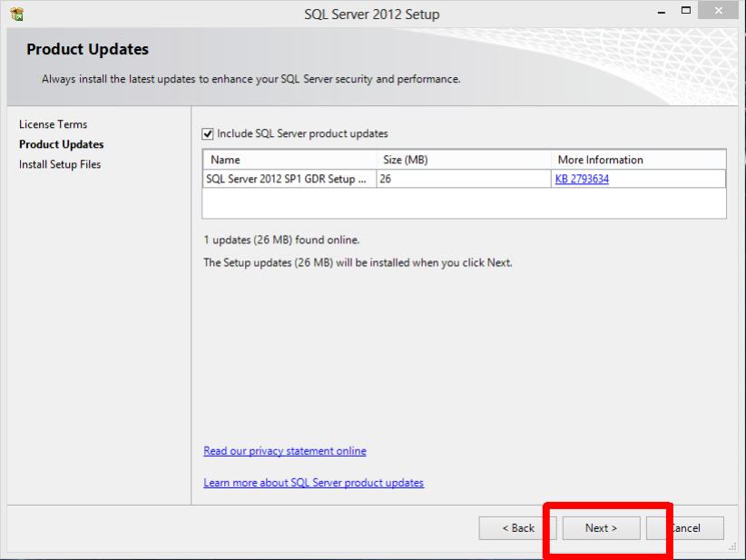Click the More Information column header
Screen dimensions: 746x560
[x=639, y=160]
